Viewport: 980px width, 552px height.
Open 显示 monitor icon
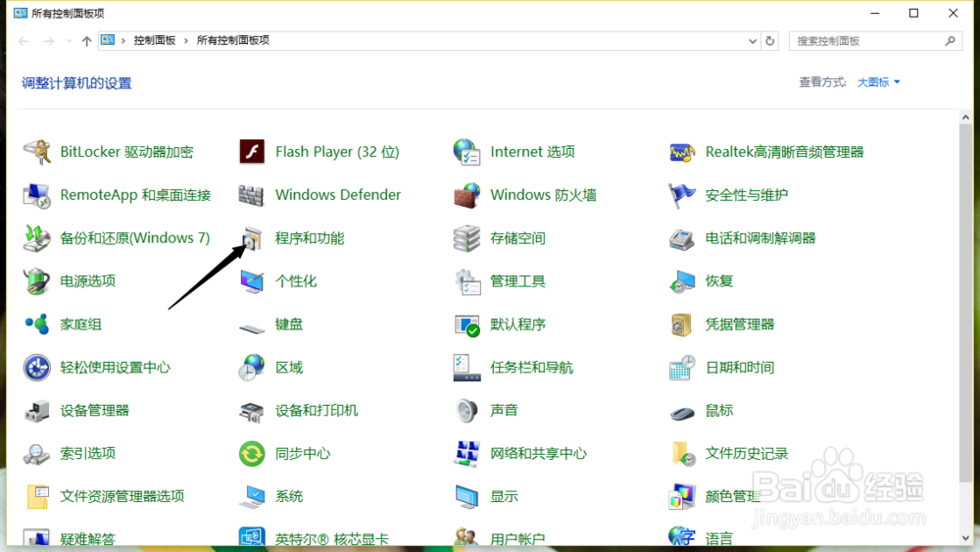point(466,497)
